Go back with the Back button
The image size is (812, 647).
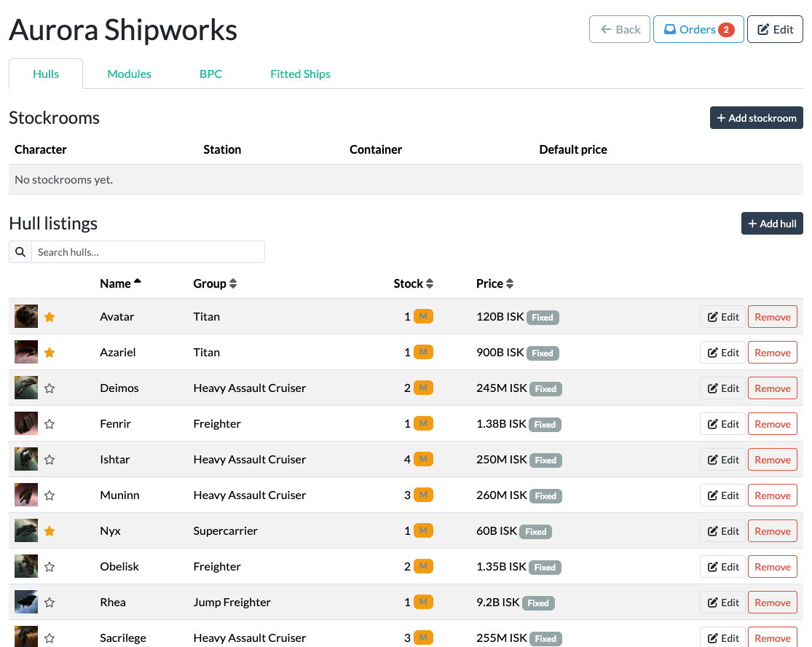point(619,30)
